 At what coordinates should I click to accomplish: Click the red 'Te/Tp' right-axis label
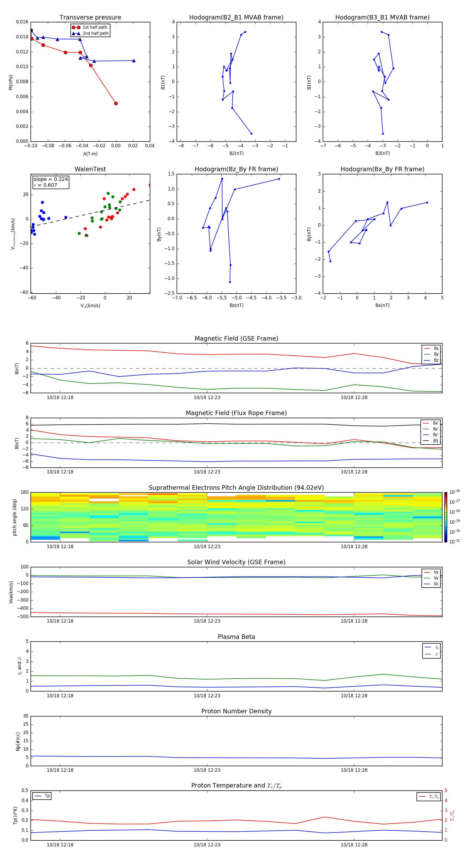pyautogui.click(x=452, y=815)
